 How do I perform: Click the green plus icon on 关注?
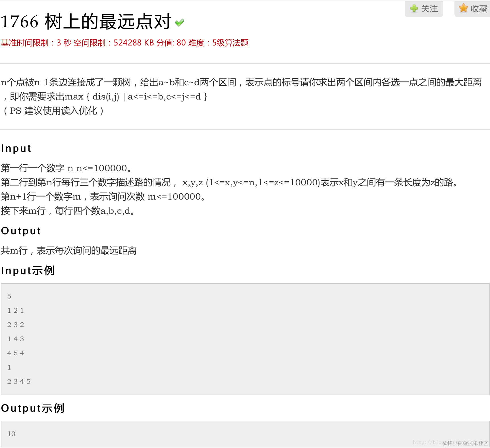tap(414, 9)
